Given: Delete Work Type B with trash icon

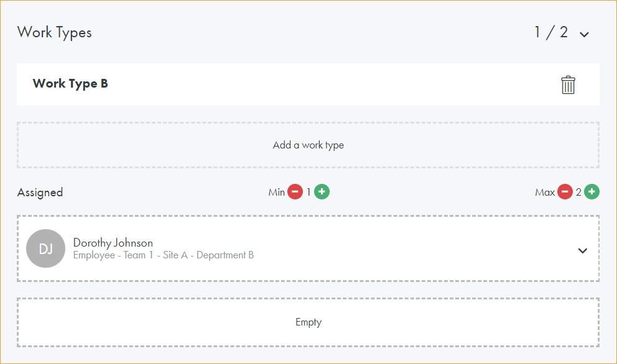Looking at the screenshot, I should 568,85.
